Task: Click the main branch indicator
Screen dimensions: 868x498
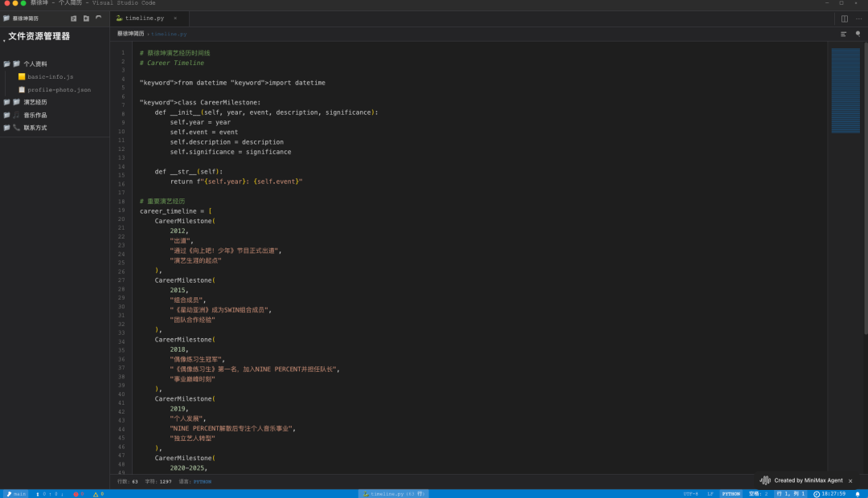Action: coord(16,494)
